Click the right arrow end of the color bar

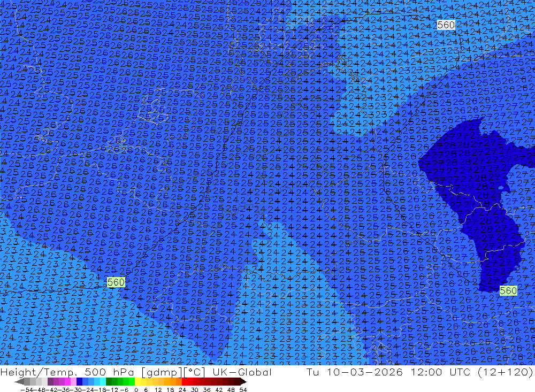(x=243, y=382)
